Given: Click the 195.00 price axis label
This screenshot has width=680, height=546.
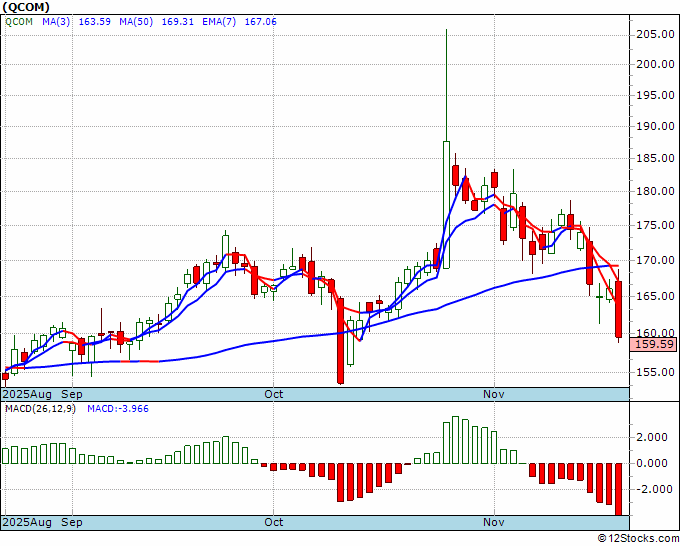Looking at the screenshot, I should [x=655, y=95].
